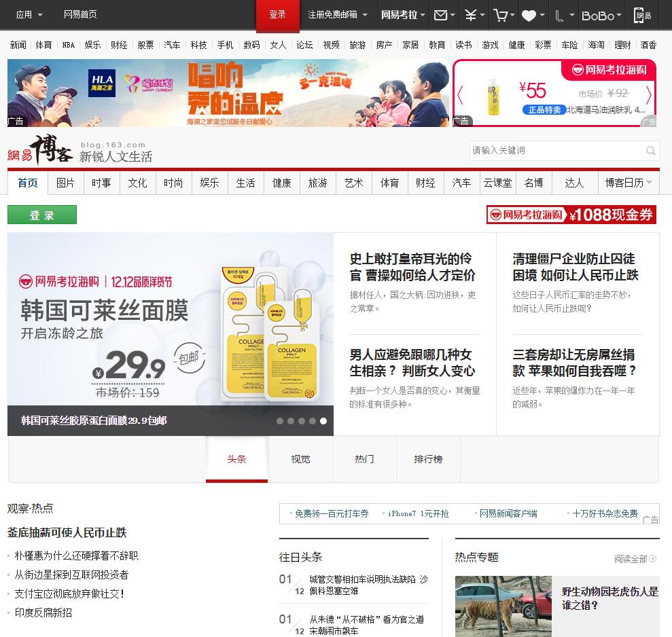Click the green 登录 button
Image resolution: width=672 pixels, height=637 pixels.
coord(42,215)
